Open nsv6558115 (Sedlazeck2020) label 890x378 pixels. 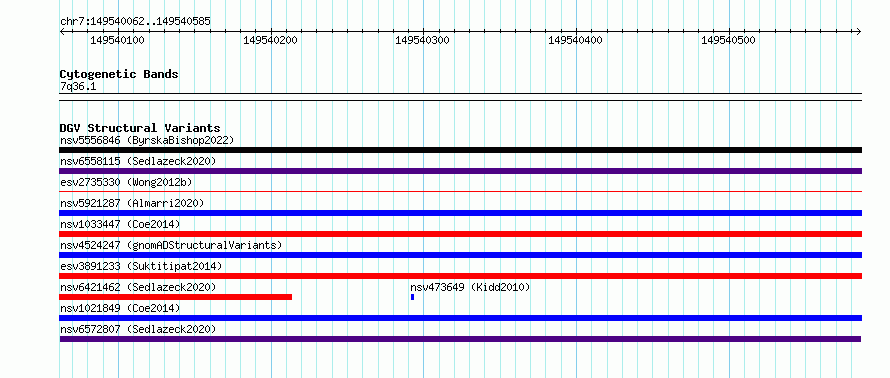(138, 161)
